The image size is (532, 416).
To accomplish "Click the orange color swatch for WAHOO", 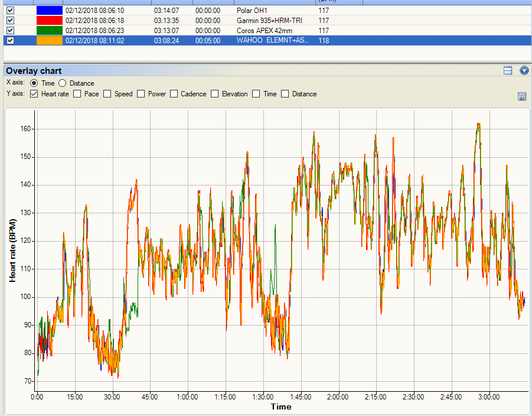I will pos(49,41).
